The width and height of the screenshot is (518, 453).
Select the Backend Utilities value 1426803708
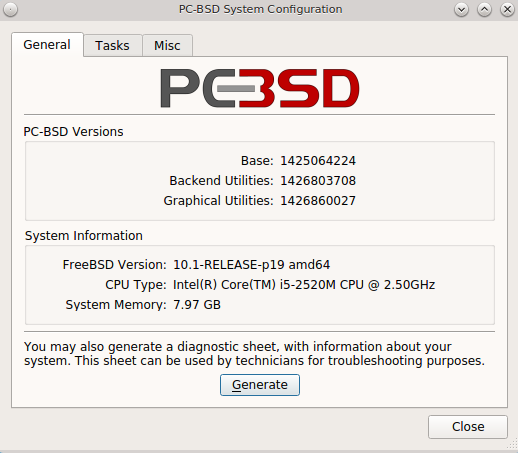pos(318,181)
